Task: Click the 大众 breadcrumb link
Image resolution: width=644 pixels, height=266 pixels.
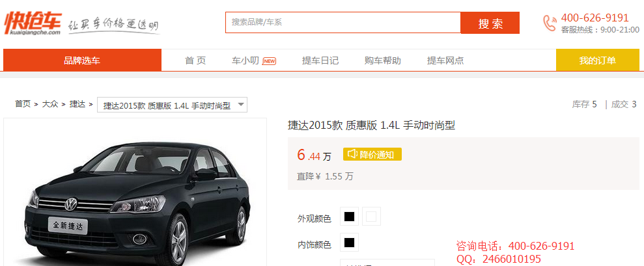Action: 50,104
